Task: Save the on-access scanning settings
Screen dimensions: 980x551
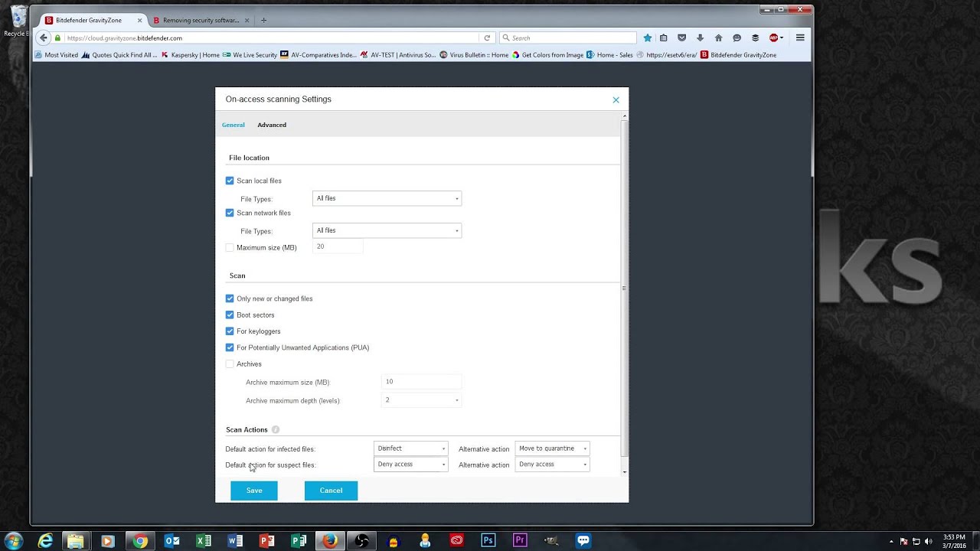Action: (254, 491)
